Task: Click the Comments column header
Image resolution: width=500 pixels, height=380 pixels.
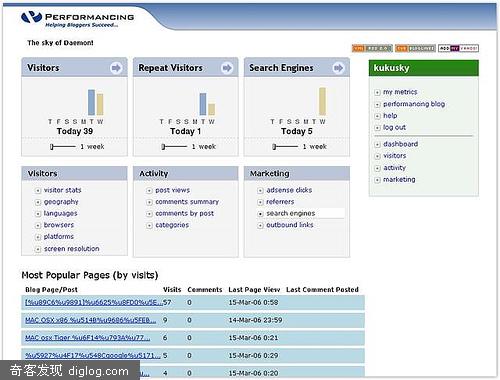Action: coord(205,290)
